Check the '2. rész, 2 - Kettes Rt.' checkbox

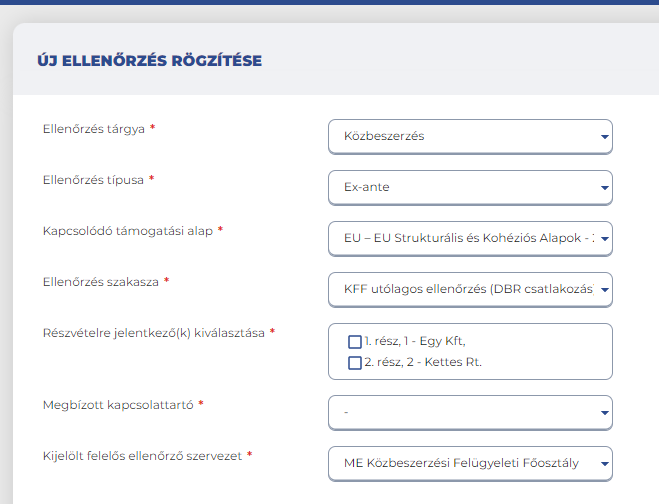355,362
